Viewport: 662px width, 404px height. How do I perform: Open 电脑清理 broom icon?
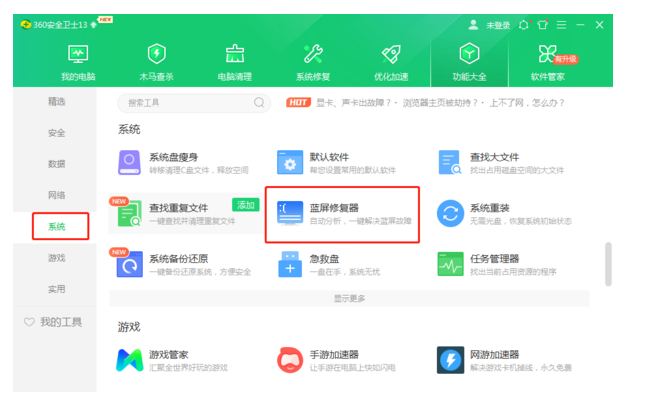coord(235,54)
